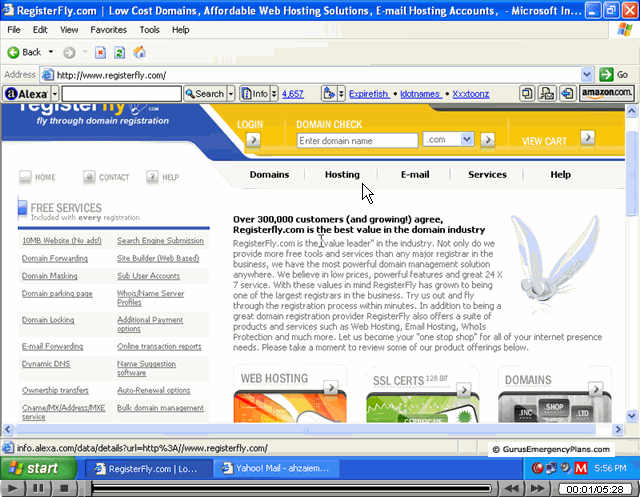Viewport: 640px width, 497px height.
Task: Click the Alexa Search button
Action: click(x=205, y=94)
